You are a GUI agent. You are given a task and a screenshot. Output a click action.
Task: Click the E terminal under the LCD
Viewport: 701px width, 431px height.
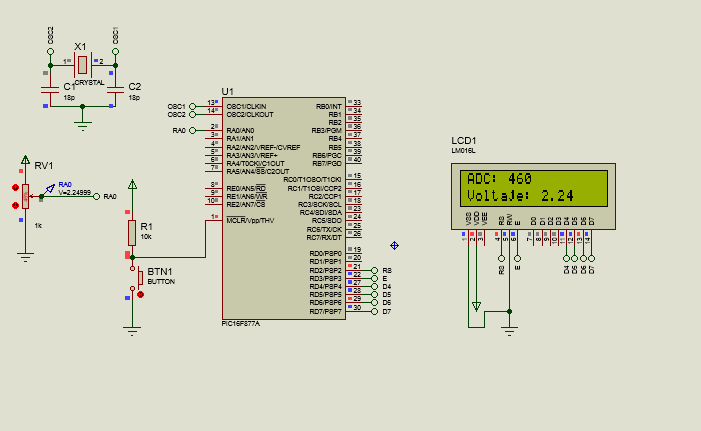[x=517, y=258]
